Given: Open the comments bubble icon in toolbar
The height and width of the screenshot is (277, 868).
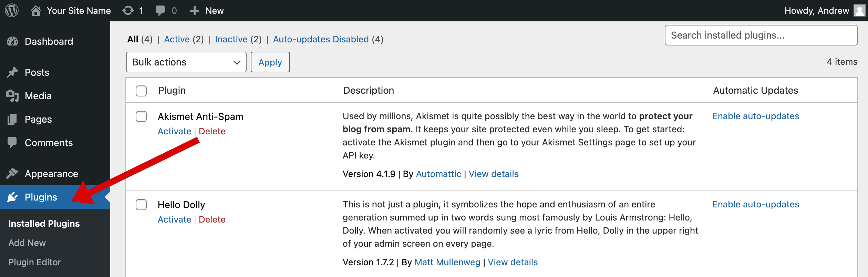Looking at the screenshot, I should (160, 11).
